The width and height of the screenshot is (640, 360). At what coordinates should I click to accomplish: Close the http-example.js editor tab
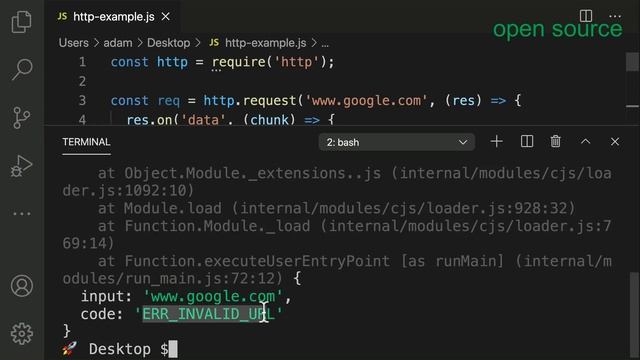point(166,17)
